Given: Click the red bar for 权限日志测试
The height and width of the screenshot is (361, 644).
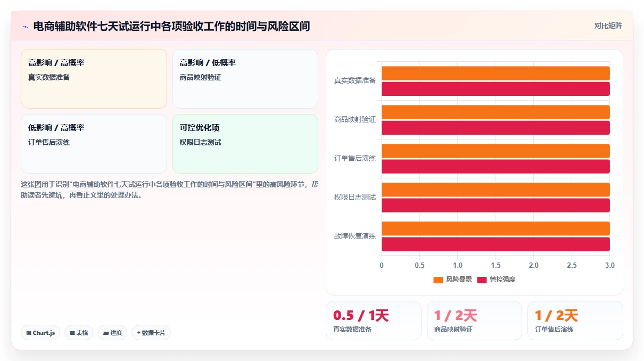Looking at the screenshot, I should coord(496,206).
